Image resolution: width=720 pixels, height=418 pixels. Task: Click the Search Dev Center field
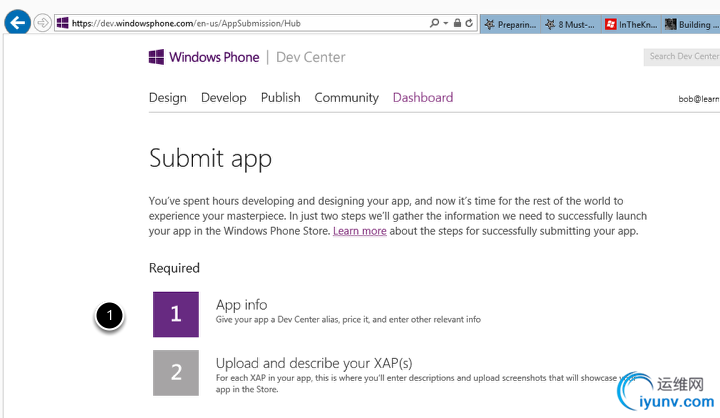click(682, 56)
